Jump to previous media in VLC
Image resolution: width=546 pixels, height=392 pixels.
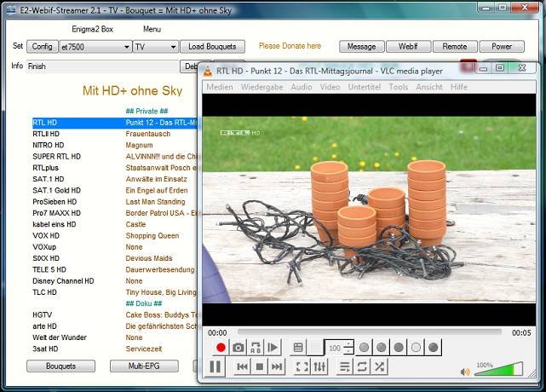[243, 366]
